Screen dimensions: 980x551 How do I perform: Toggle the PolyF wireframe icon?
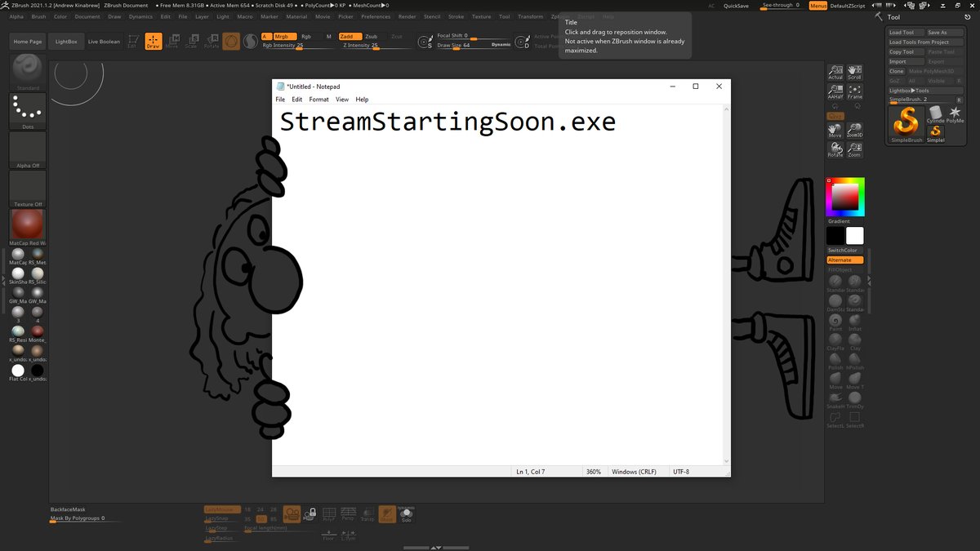point(329,513)
